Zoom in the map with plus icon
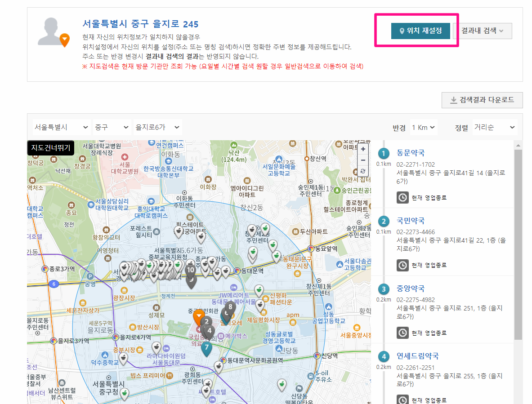 tap(363, 149)
